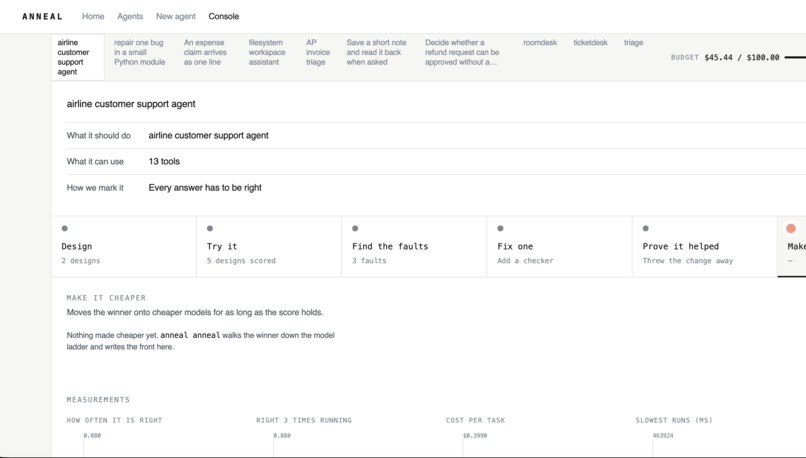Click the RIGHT 3 TIMES RUNNING chart label

tap(304, 420)
